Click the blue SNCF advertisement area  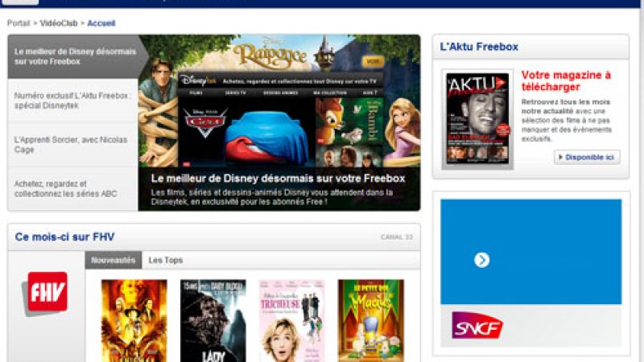(531, 252)
